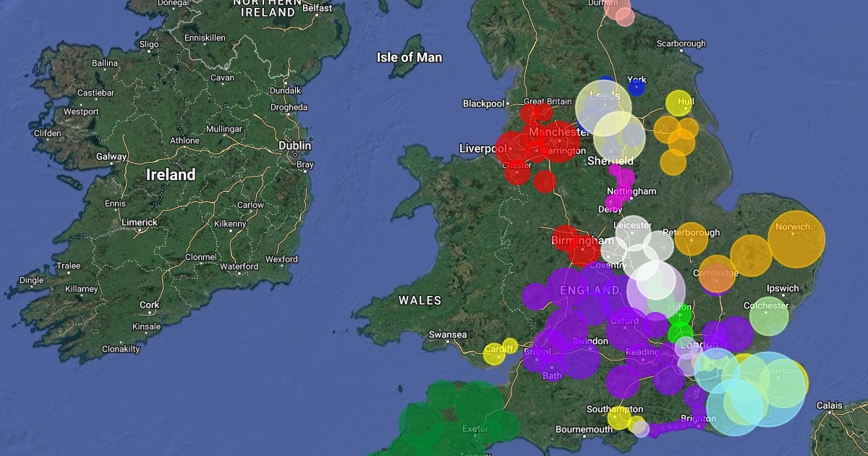
Task: Click the Ipswich label
Action: 783,288
